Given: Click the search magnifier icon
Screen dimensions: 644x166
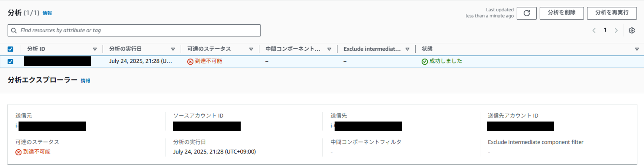Looking at the screenshot, I should [14, 30].
